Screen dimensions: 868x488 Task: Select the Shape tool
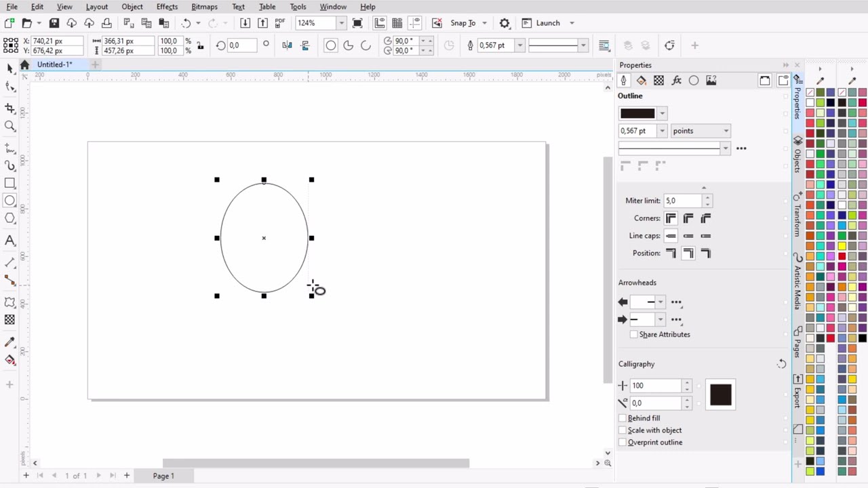pos(9,87)
